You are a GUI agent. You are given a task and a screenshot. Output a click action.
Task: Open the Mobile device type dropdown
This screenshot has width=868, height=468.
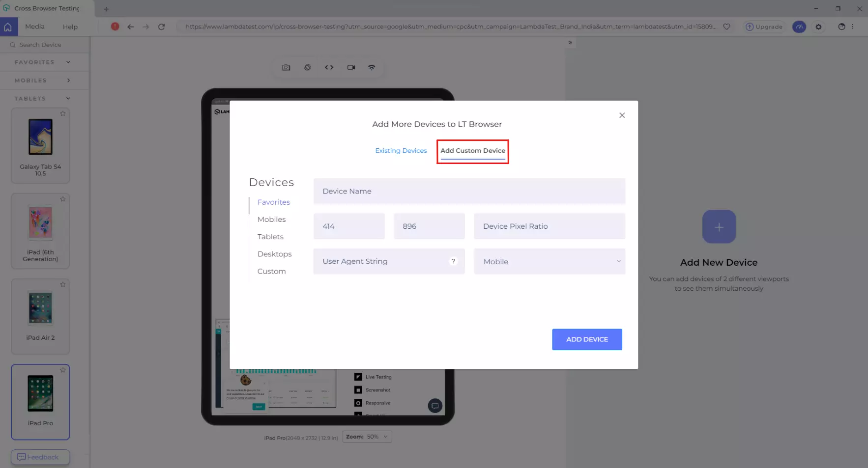pyautogui.click(x=549, y=262)
